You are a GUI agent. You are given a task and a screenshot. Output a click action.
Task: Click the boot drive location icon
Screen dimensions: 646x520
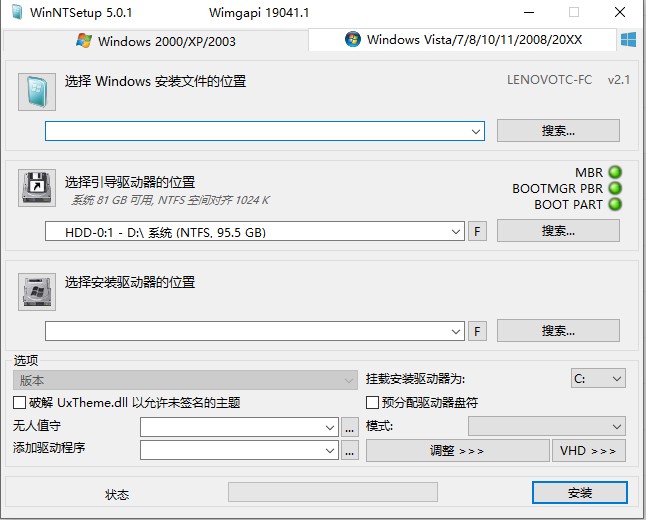pos(37,188)
